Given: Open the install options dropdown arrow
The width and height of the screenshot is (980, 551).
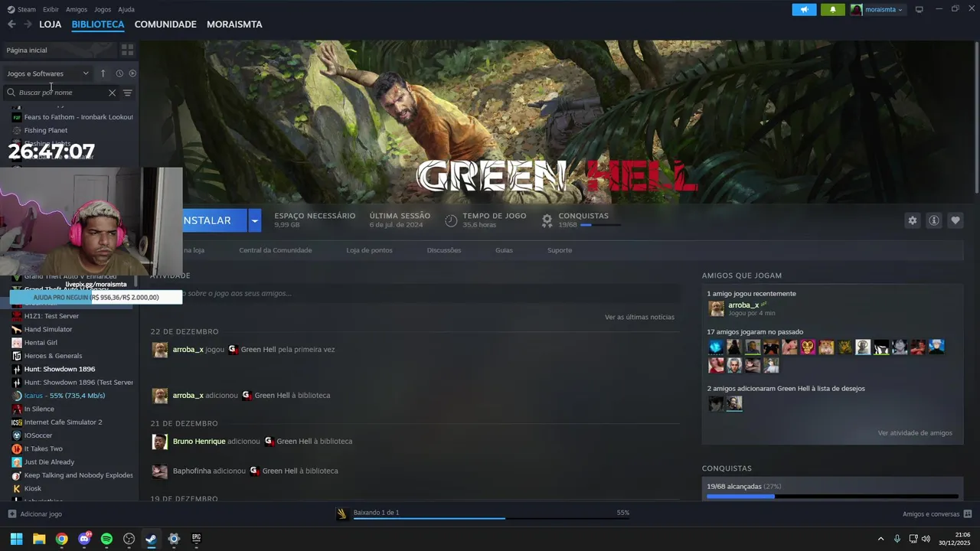Looking at the screenshot, I should pyautogui.click(x=255, y=220).
